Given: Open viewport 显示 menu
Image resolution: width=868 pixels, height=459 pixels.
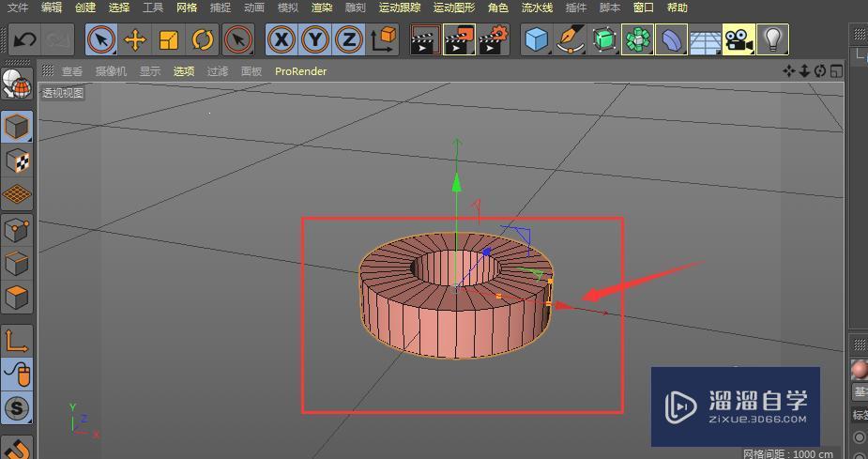Looking at the screenshot, I should pyautogui.click(x=149, y=71).
